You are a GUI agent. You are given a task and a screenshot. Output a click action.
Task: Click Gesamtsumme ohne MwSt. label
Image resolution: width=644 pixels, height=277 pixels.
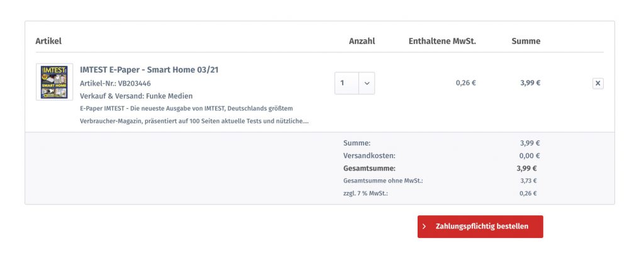[383, 181]
